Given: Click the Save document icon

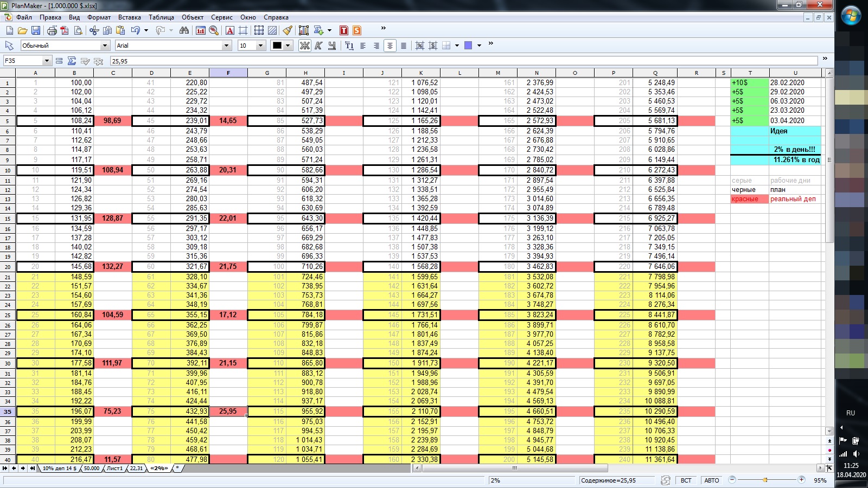Looking at the screenshot, I should pos(36,30).
